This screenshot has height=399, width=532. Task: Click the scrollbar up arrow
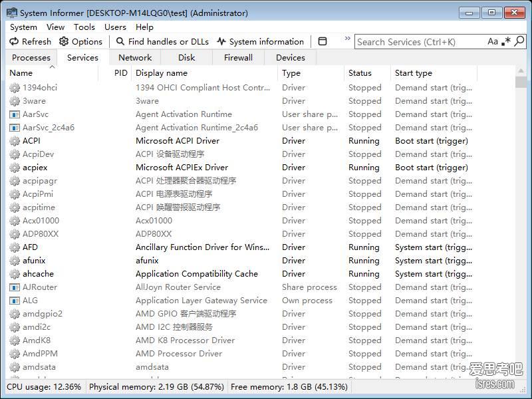coord(521,70)
